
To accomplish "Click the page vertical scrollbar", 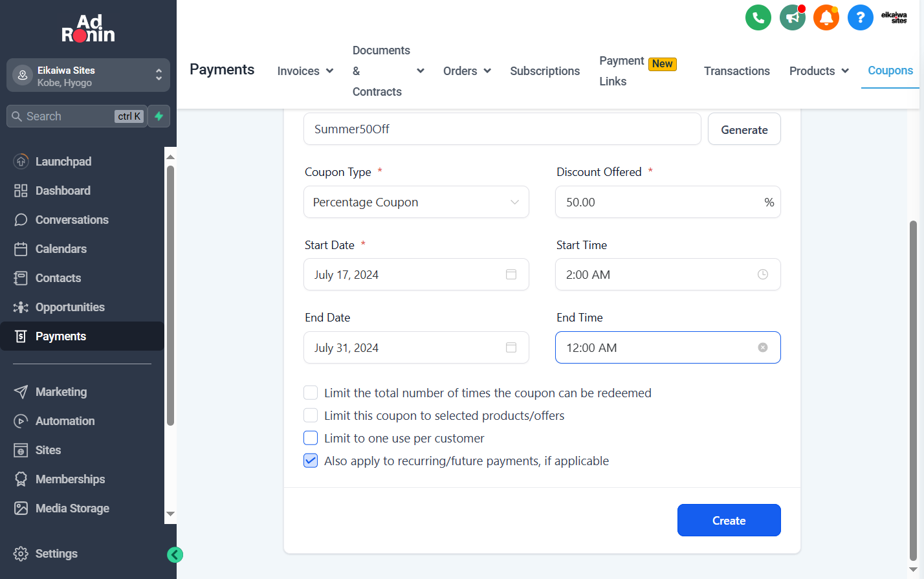I will tap(914, 391).
